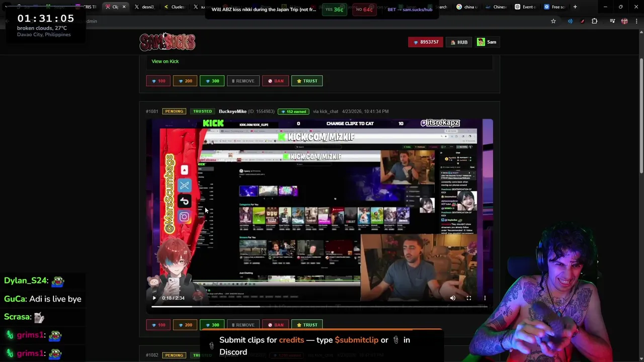The width and height of the screenshot is (644, 362).
Task: Switch to the CRIS TR browser tab
Action: pos(86,7)
